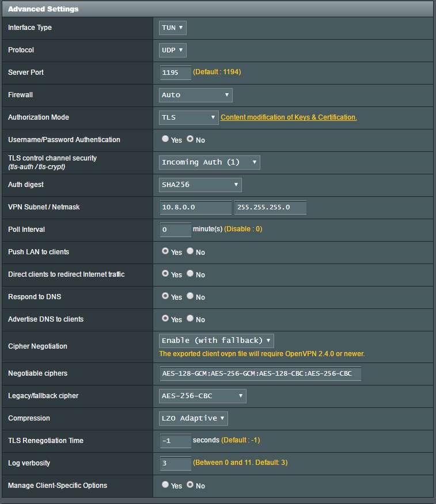Click the Poll Interval minutes field

pyautogui.click(x=176, y=230)
